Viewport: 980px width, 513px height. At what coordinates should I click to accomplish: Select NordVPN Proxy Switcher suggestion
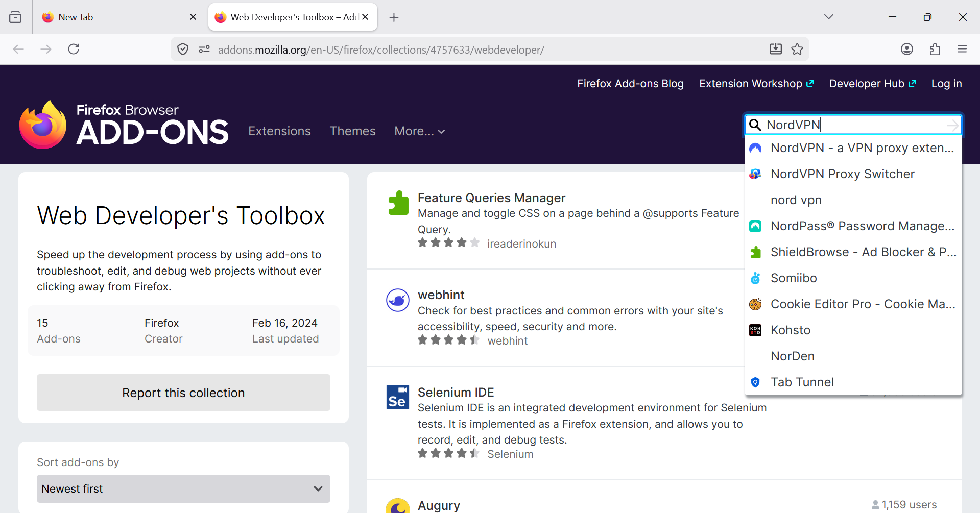[853, 174]
